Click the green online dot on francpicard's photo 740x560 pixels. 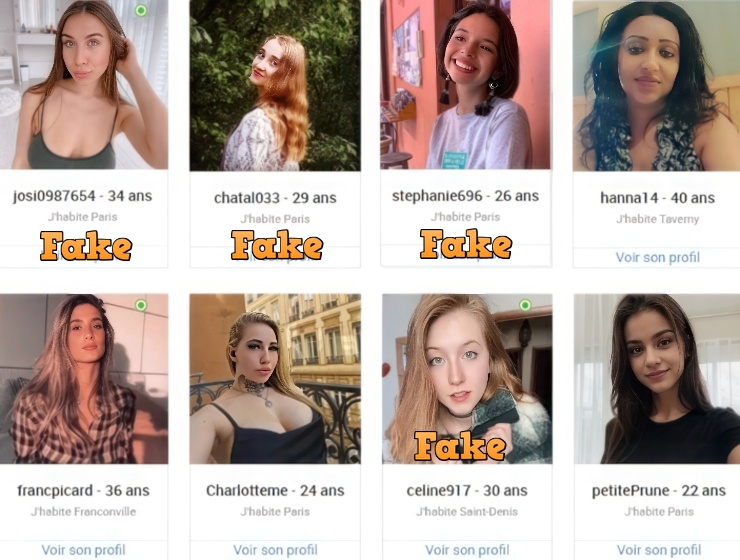click(141, 305)
